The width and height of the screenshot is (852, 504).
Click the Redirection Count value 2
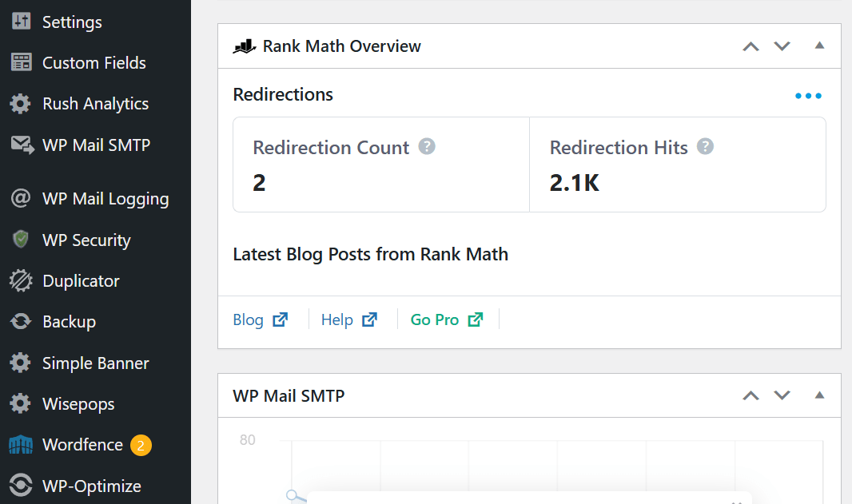tap(259, 183)
